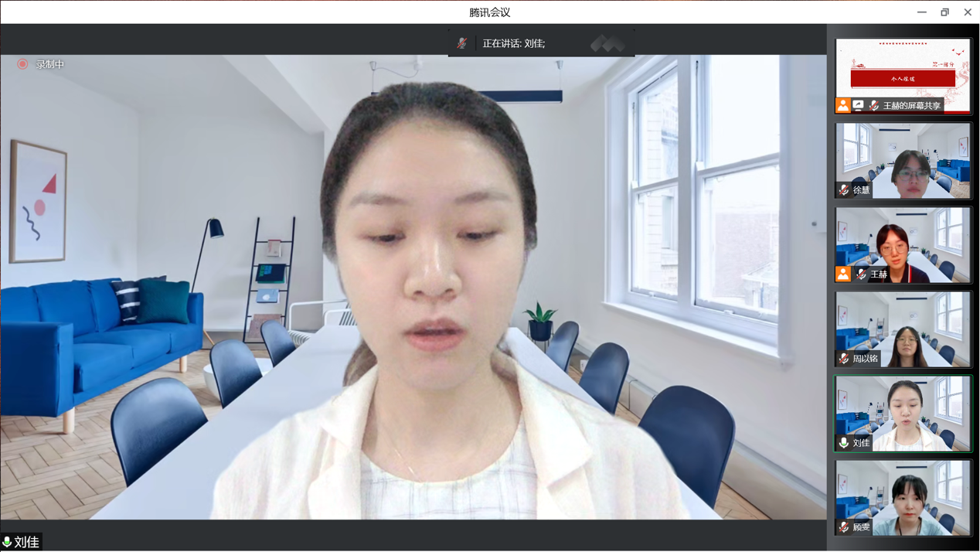
Task: Open the 王赫的屏幕共享 screen share preview
Action: coord(903,73)
